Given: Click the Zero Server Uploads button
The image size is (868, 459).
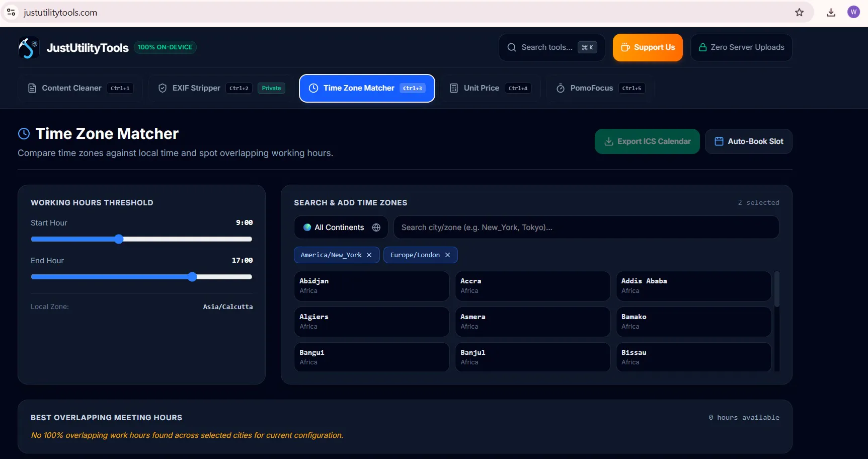Looking at the screenshot, I should pyautogui.click(x=741, y=47).
